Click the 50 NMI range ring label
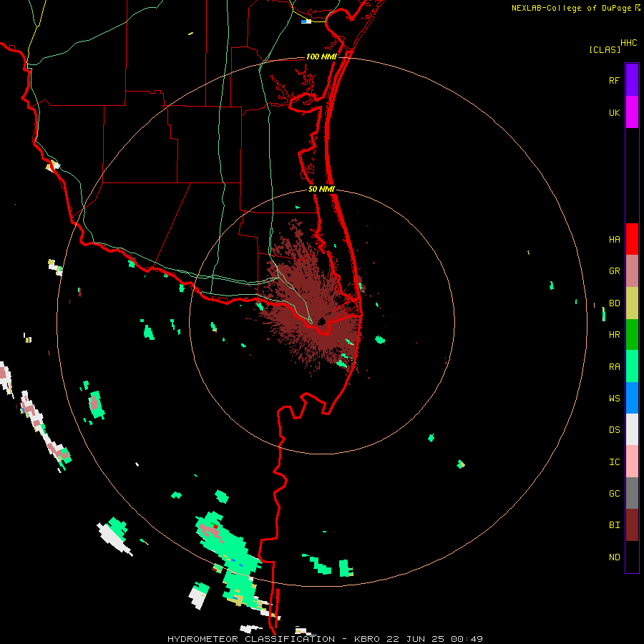 (x=321, y=189)
